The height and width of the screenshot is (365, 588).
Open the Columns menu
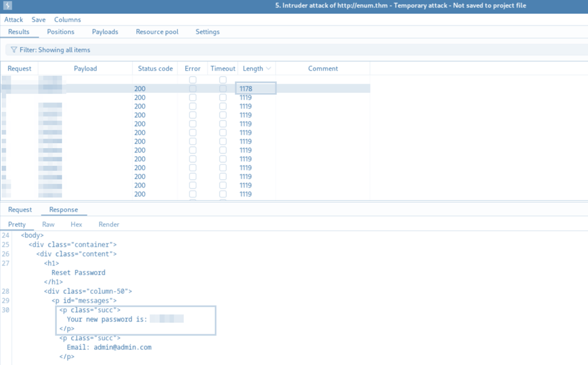coord(68,19)
